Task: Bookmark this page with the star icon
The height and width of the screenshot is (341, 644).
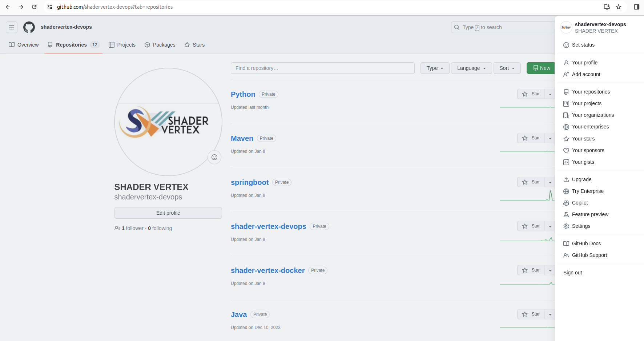Action: 619,7
